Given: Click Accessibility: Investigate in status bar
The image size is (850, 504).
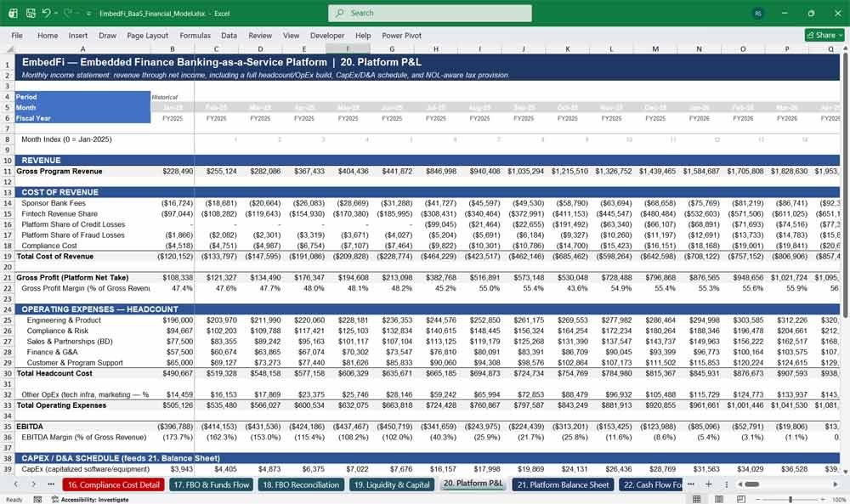Looking at the screenshot, I should tap(91, 500).
